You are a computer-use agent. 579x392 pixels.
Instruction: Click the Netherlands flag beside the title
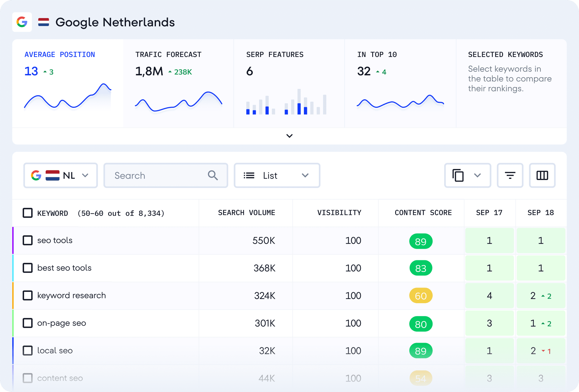click(x=44, y=22)
